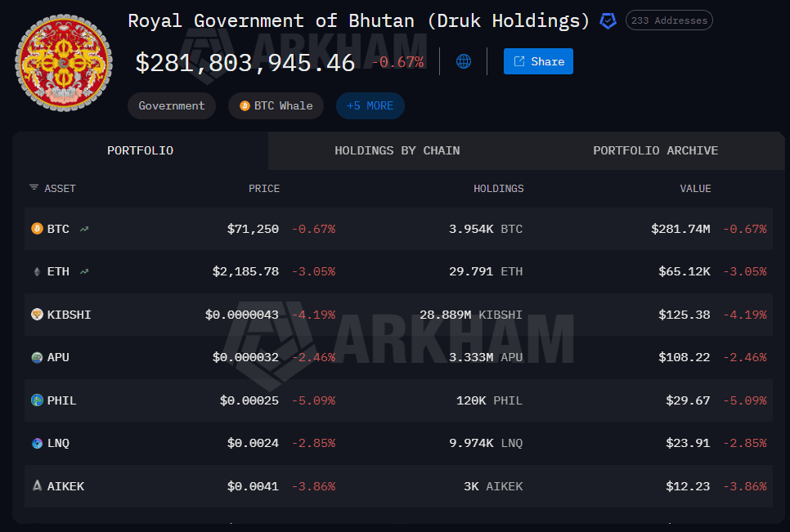Click the APU price $0.000032
Screen dimensions: 790x532
245,357
